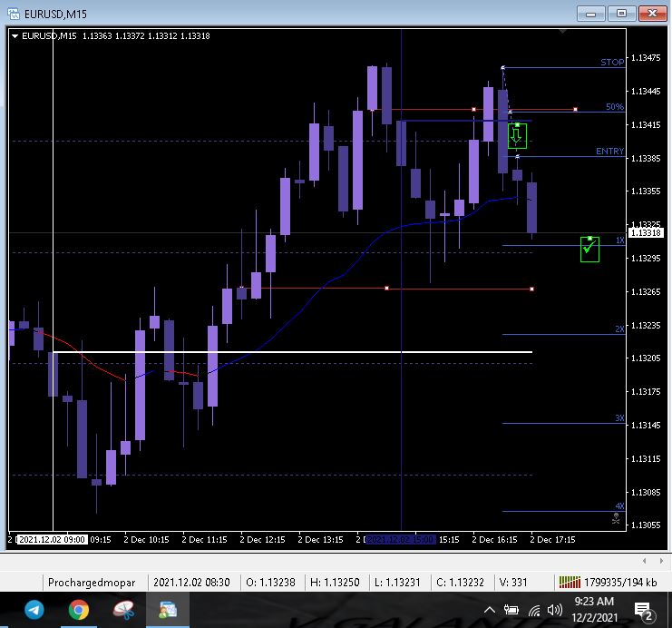
Task: Select the green checkmark target box
Action: (589, 249)
